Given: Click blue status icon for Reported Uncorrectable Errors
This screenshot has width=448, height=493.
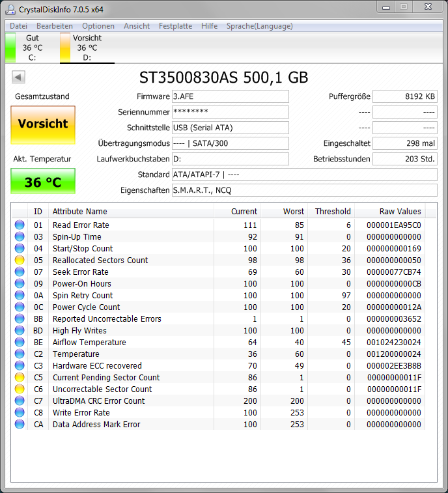Looking at the screenshot, I should [20, 318].
